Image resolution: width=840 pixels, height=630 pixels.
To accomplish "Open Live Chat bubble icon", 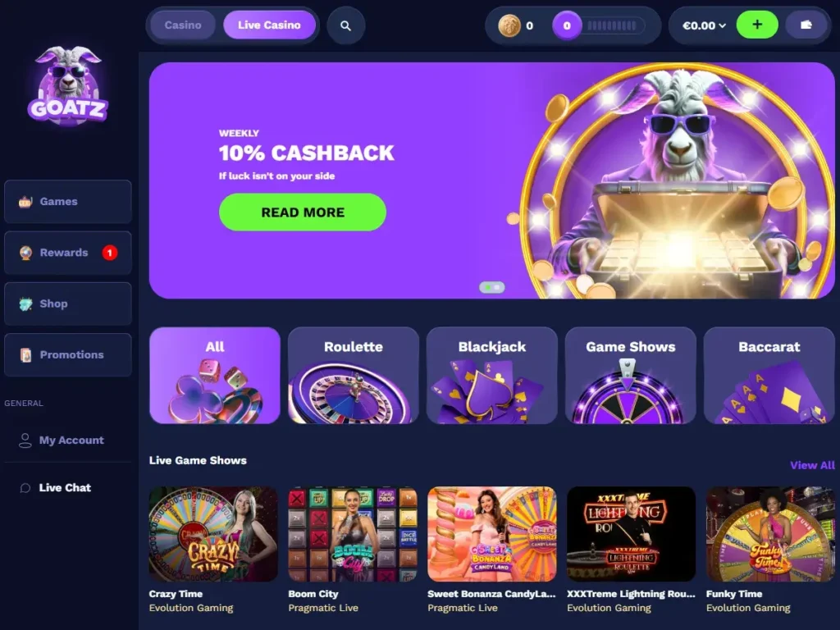I will point(25,487).
